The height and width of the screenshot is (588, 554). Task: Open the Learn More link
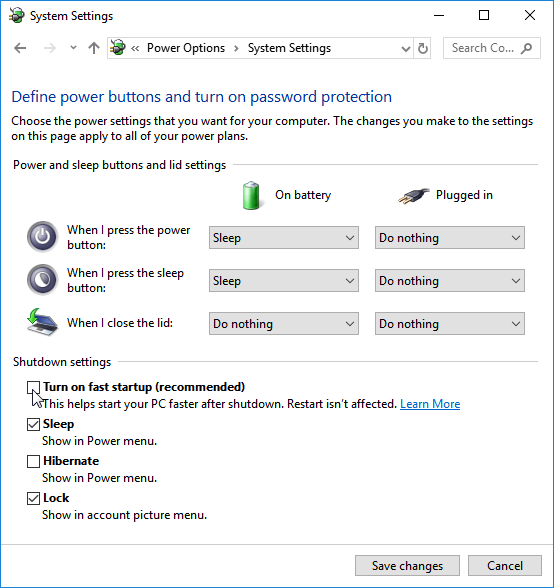(430, 404)
